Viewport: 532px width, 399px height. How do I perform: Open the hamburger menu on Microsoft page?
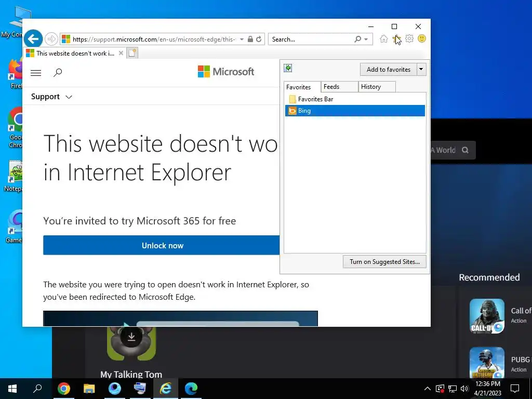pyautogui.click(x=36, y=73)
